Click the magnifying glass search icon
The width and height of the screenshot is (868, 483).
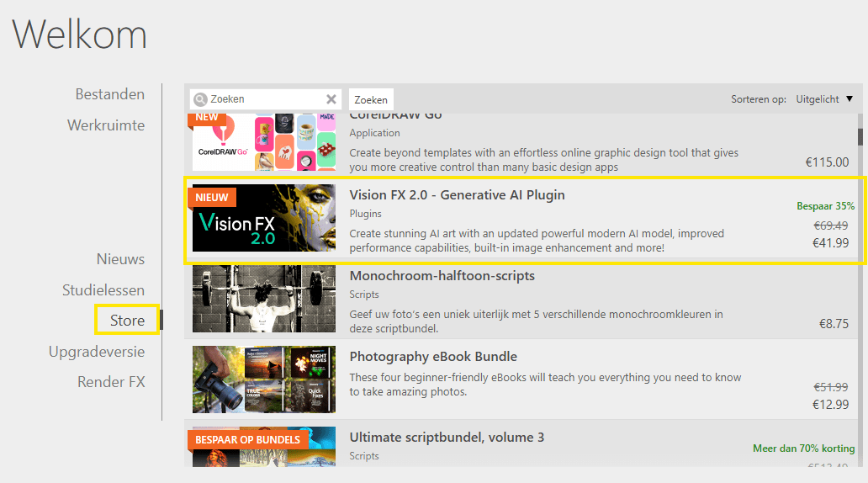200,99
